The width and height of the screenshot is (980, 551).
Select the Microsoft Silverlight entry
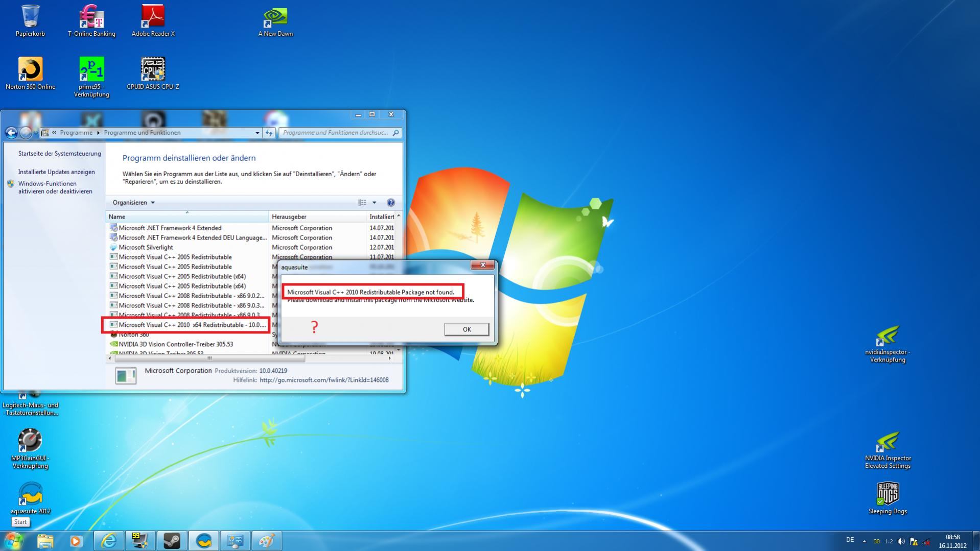252,247
